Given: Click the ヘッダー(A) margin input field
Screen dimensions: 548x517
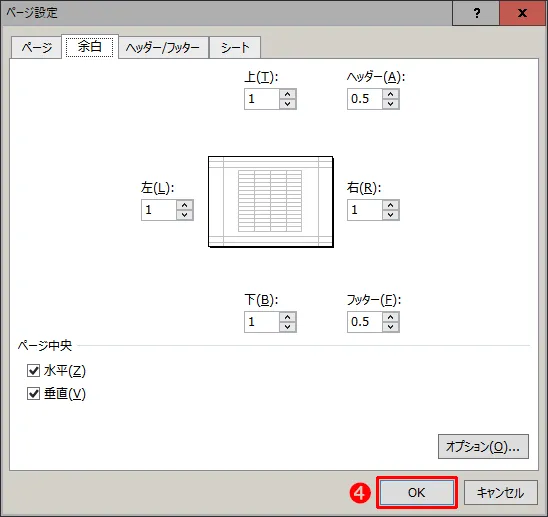Looking at the screenshot, I should pos(365,99).
